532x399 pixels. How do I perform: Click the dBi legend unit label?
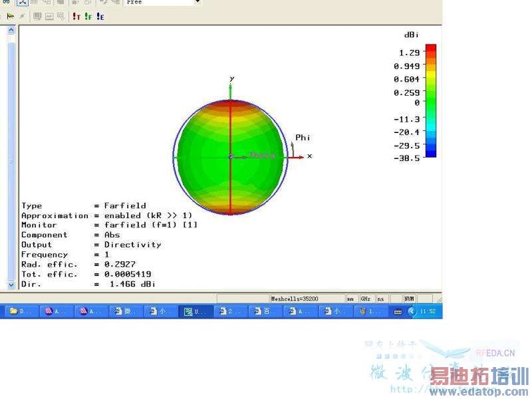tap(411, 35)
